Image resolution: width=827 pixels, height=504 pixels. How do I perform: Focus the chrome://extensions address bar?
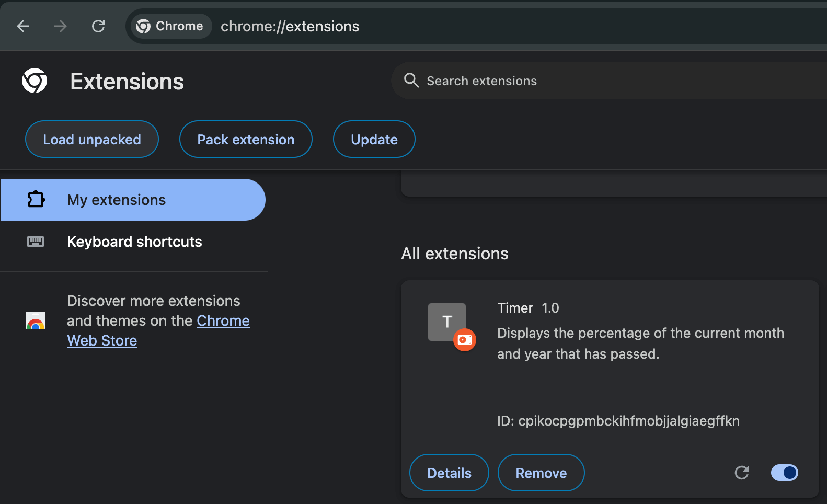pos(477,26)
